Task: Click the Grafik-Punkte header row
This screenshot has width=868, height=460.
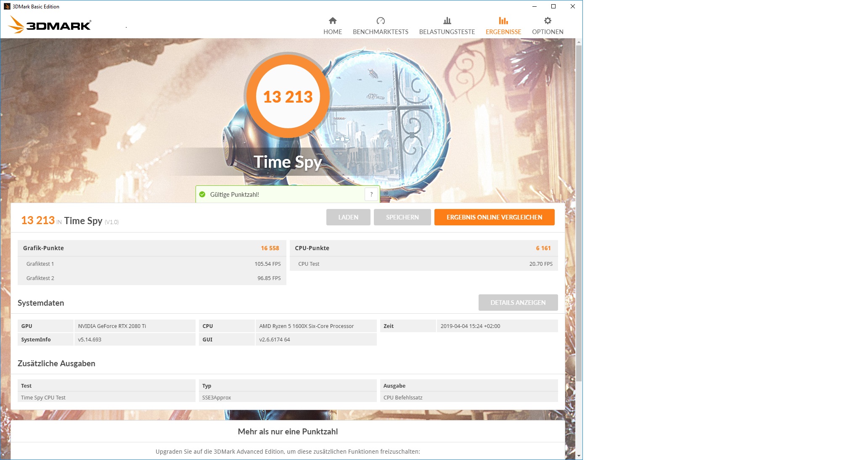Action: [x=151, y=248]
